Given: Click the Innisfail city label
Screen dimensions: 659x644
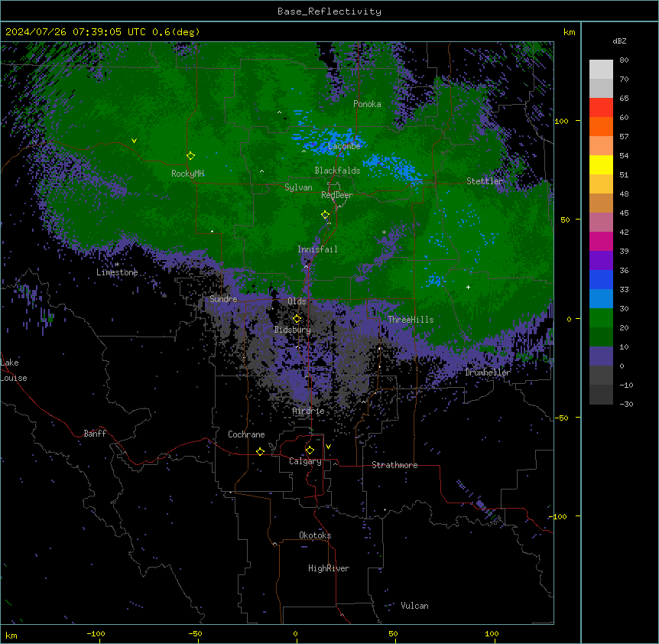Looking at the screenshot, I should [317, 249].
